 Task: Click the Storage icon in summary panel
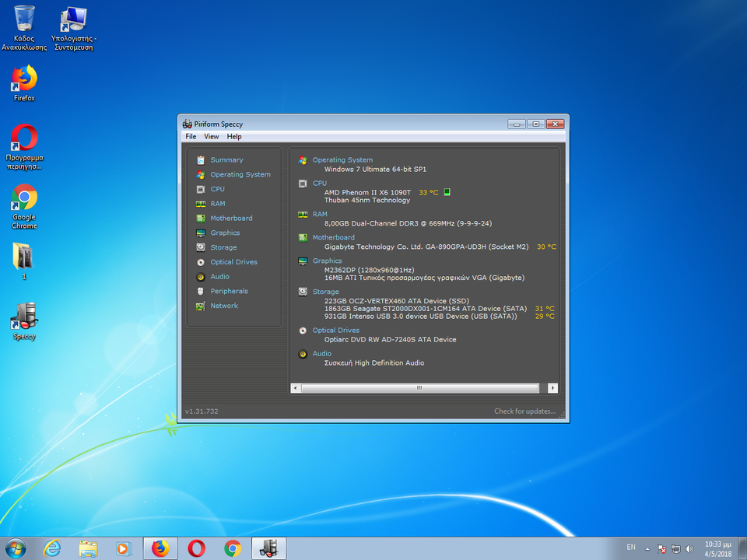303,292
